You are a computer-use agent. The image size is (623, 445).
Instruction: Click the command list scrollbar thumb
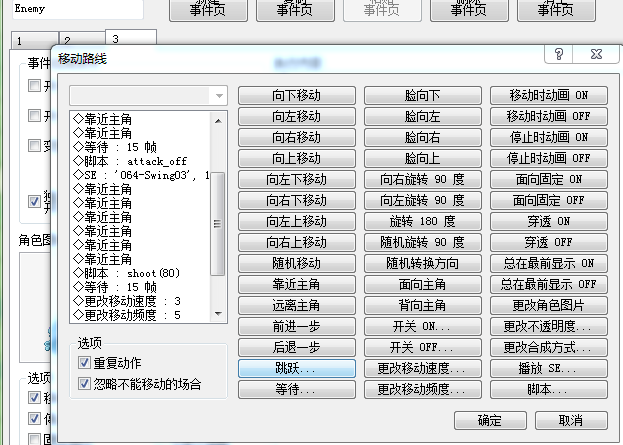tap(217, 224)
